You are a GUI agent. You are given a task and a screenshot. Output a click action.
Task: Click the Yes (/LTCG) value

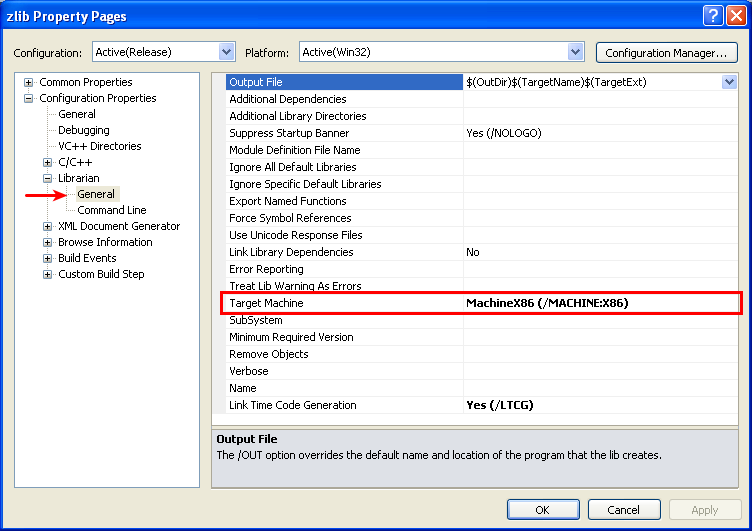click(x=500, y=405)
